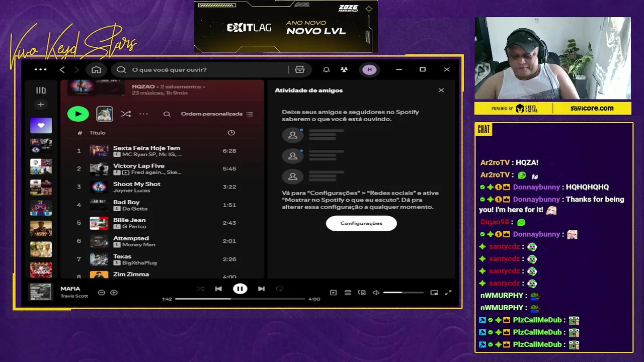The image size is (644, 362).
Task: Click the minus-circle icon beside MAFIA
Action: click(101, 293)
